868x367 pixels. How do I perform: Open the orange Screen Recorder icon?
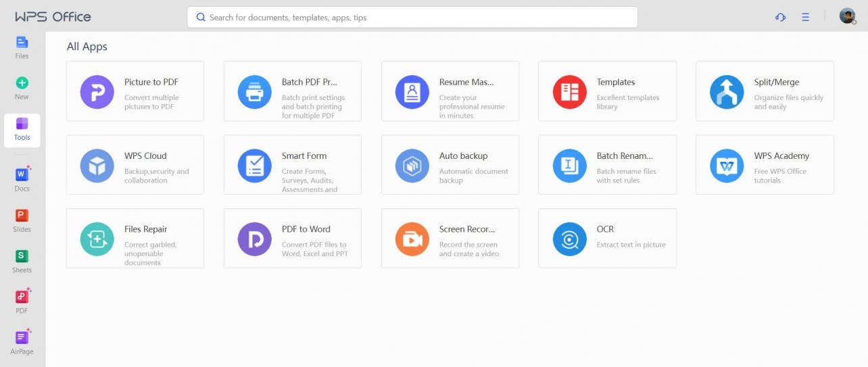[412, 239]
